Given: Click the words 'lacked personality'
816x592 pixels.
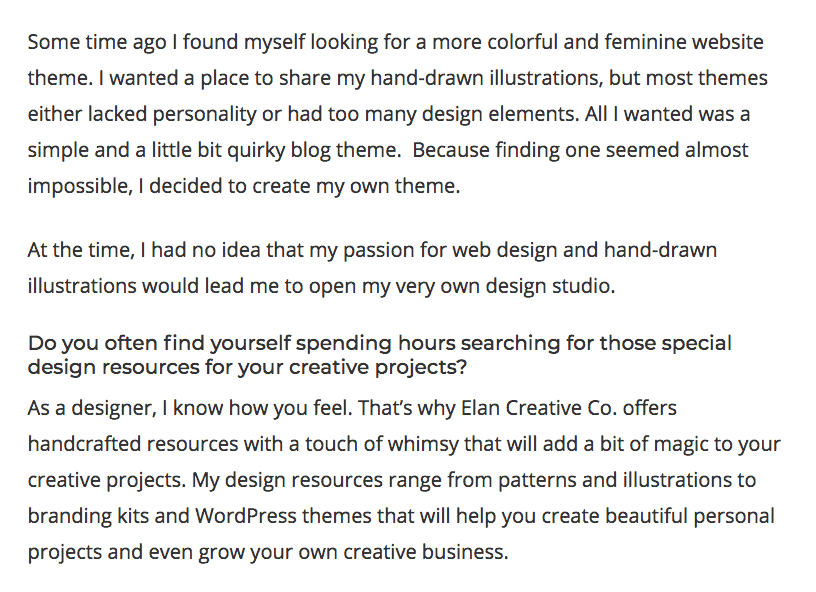Looking at the screenshot, I should (x=172, y=114).
